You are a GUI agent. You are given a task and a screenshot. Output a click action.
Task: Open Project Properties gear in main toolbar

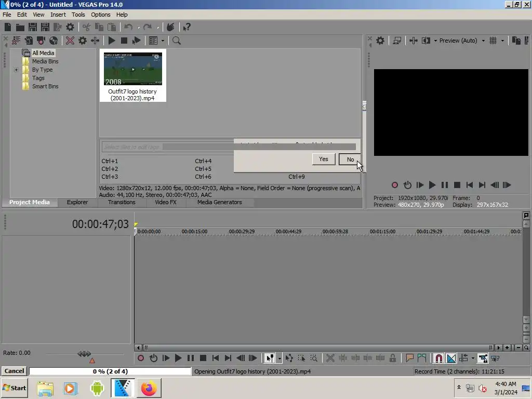(x=70, y=27)
